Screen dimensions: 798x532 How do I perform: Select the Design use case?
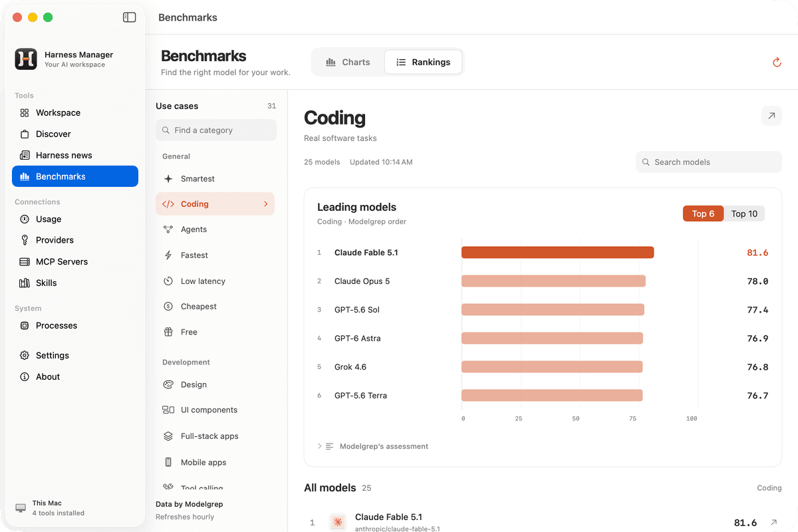point(215,384)
